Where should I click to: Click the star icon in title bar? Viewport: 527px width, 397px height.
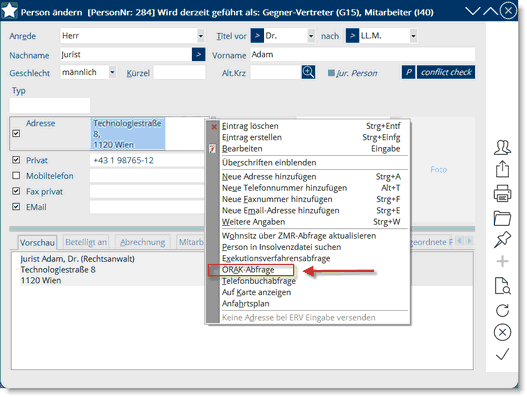(x=9, y=10)
